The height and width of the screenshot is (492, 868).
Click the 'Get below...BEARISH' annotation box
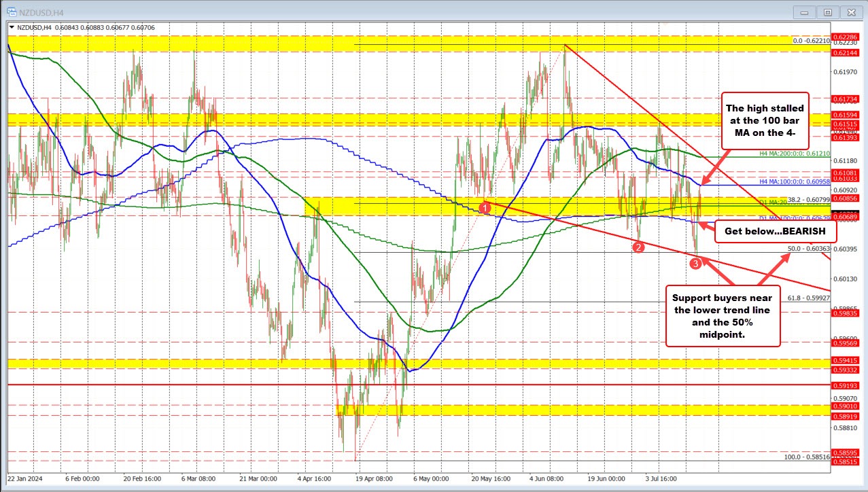pos(776,231)
